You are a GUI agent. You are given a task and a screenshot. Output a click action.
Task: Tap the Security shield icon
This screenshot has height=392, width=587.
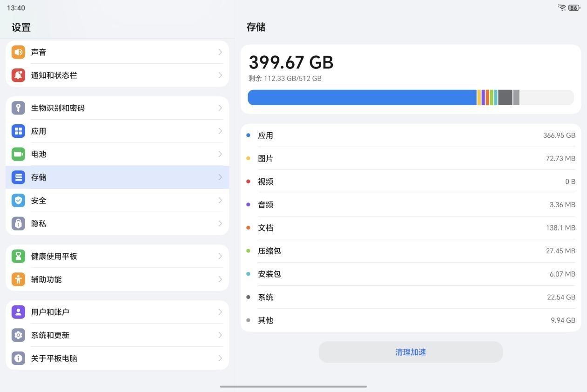coord(18,201)
